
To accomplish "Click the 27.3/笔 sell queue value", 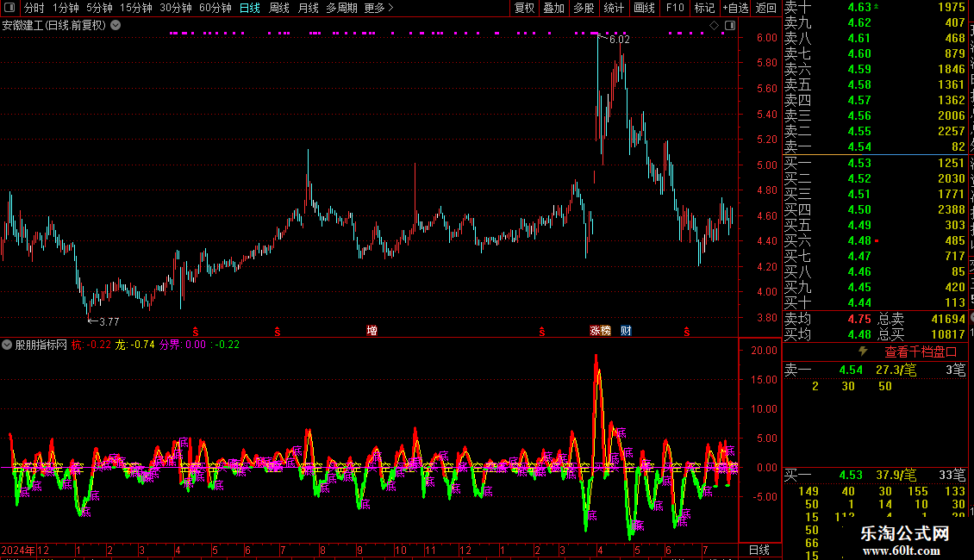I will click(x=896, y=370).
